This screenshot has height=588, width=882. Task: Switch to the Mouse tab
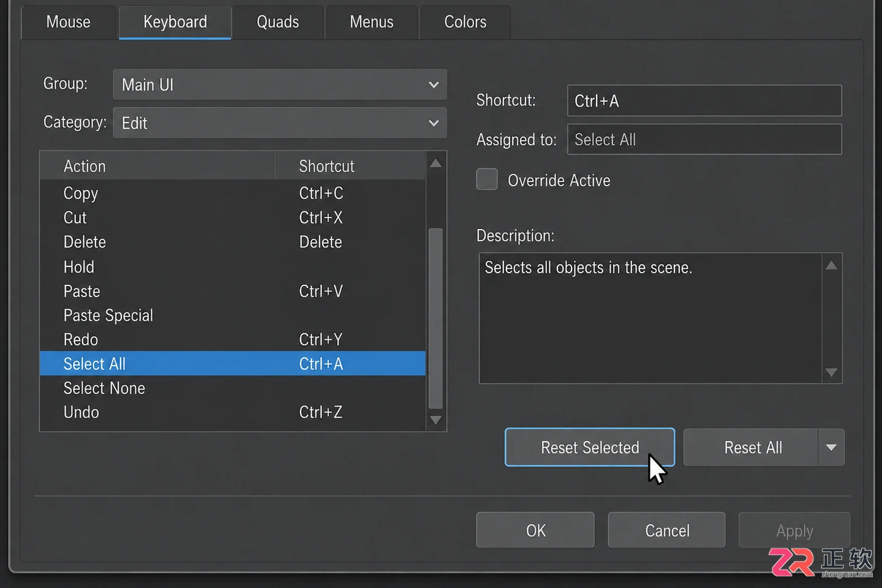[69, 22]
